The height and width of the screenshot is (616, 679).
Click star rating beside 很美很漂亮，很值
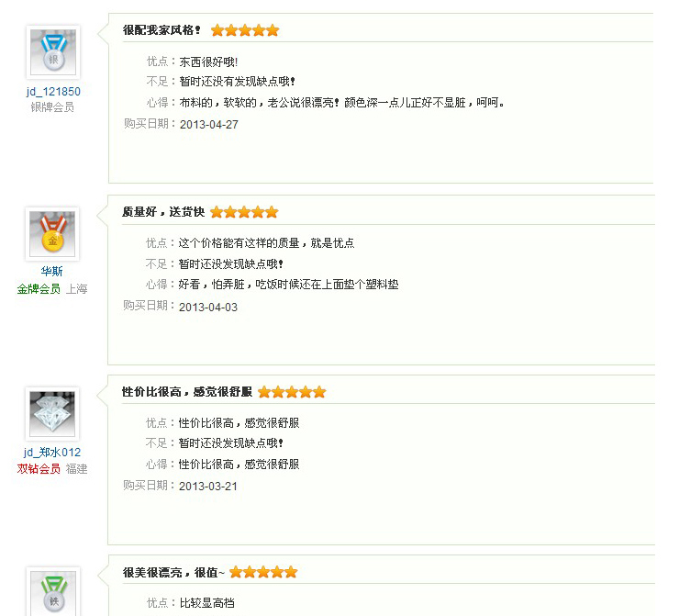(x=263, y=572)
